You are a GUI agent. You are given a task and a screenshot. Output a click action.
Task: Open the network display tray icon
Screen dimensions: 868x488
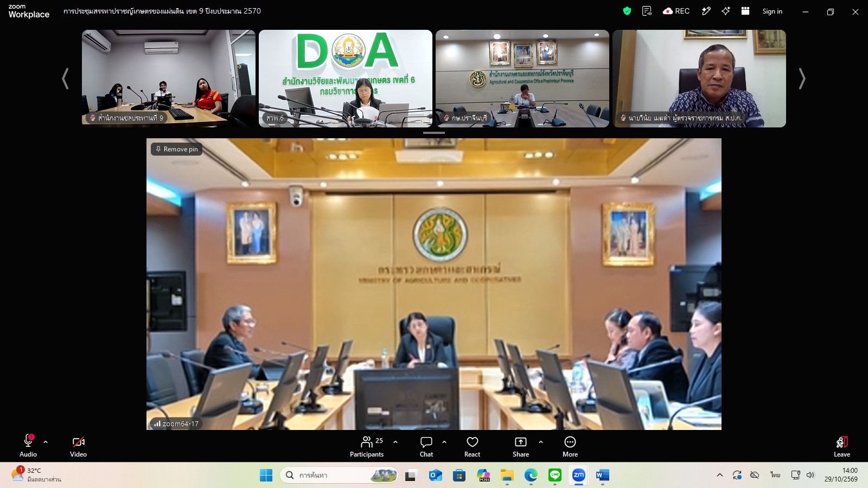[x=796, y=475]
